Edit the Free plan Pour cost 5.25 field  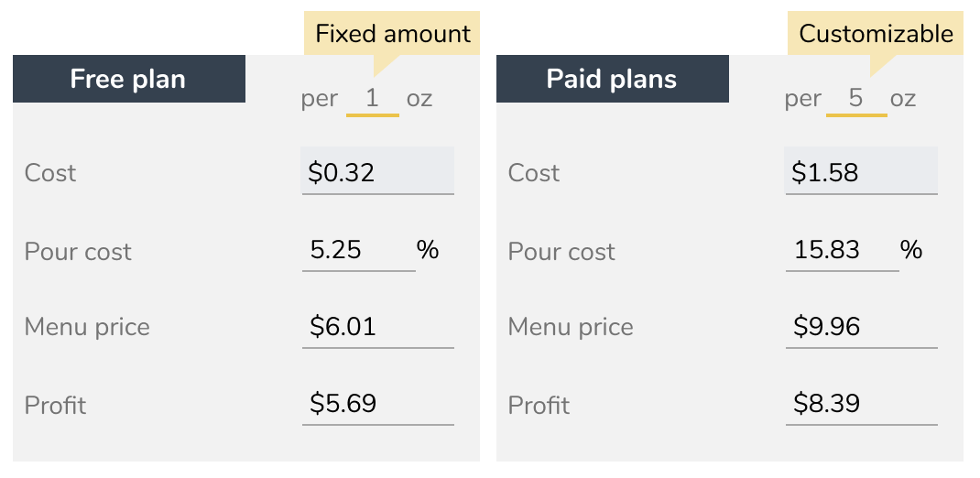click(359, 251)
